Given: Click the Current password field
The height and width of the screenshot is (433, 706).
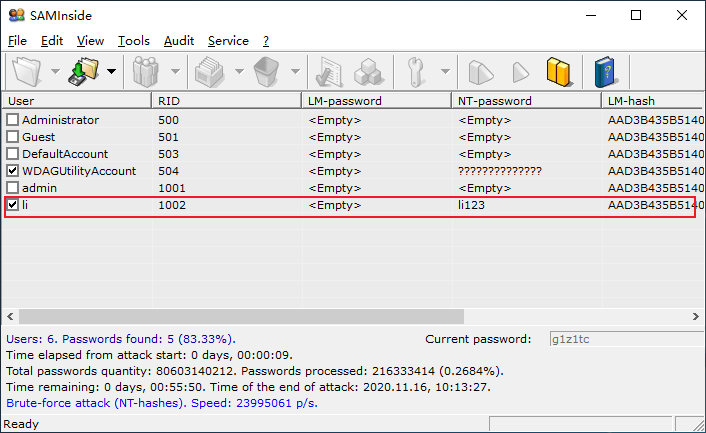Looking at the screenshot, I should point(626,339).
